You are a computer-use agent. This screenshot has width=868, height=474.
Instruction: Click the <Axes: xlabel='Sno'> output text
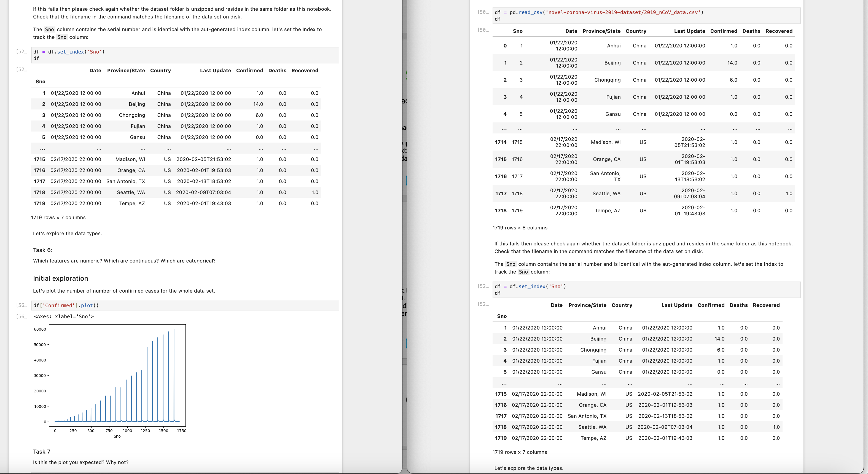pyautogui.click(x=64, y=316)
